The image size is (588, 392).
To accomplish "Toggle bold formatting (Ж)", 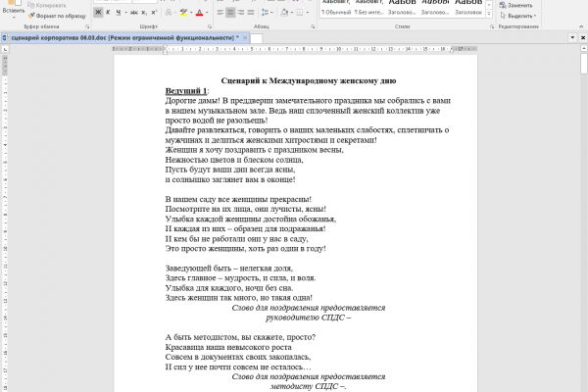I will click(x=98, y=13).
